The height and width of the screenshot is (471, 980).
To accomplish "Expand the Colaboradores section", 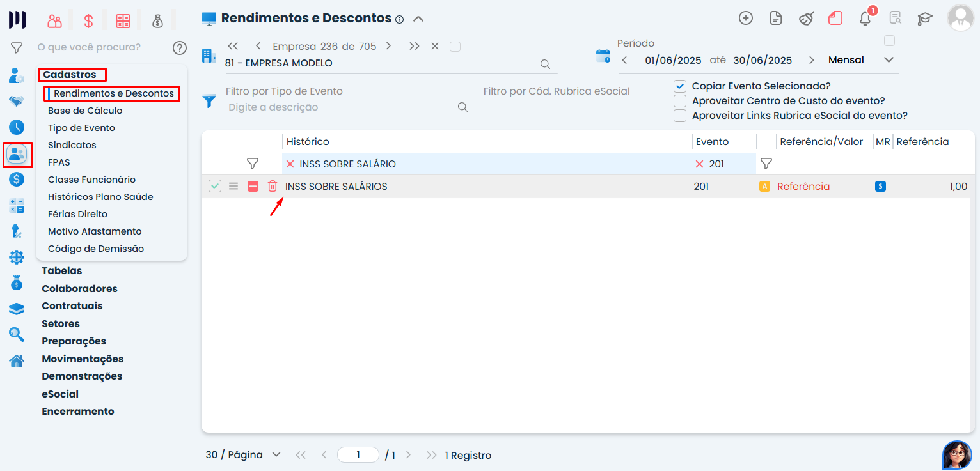I will pyautogui.click(x=79, y=288).
